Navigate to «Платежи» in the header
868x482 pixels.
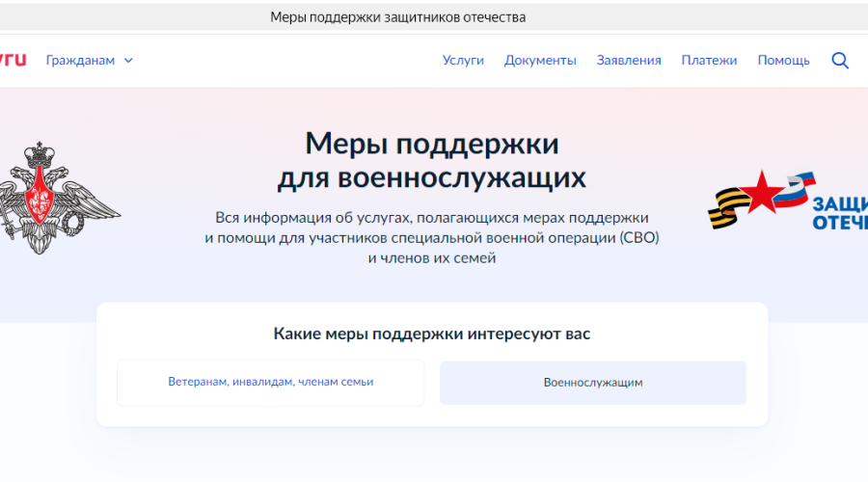coord(709,60)
